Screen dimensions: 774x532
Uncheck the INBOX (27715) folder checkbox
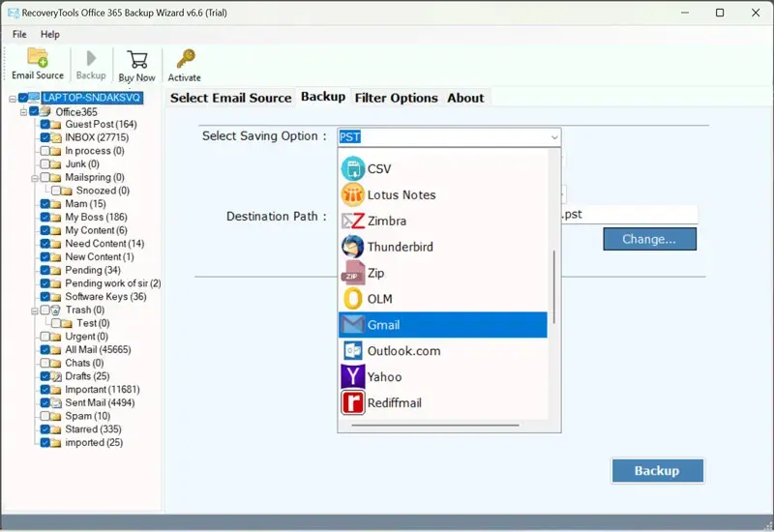point(45,138)
